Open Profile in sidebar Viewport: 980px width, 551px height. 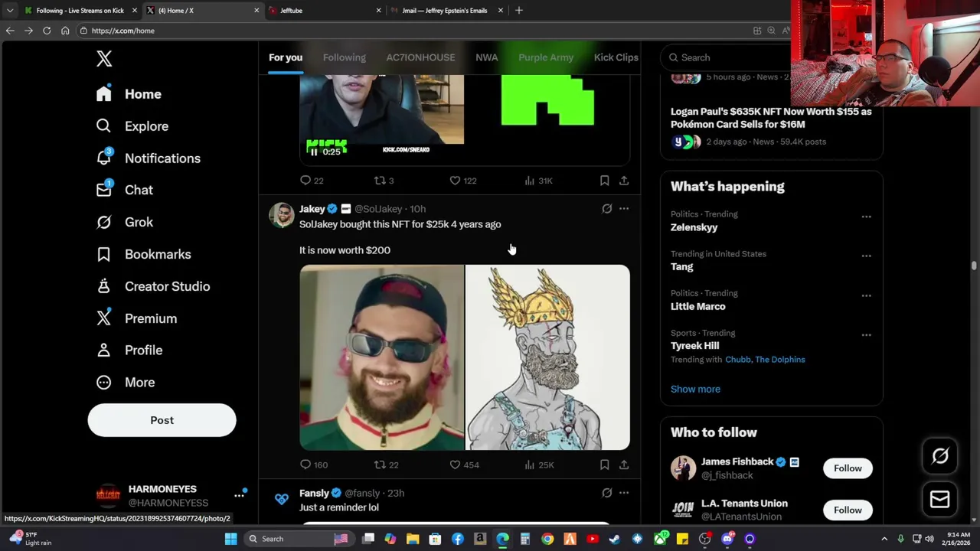click(129, 350)
